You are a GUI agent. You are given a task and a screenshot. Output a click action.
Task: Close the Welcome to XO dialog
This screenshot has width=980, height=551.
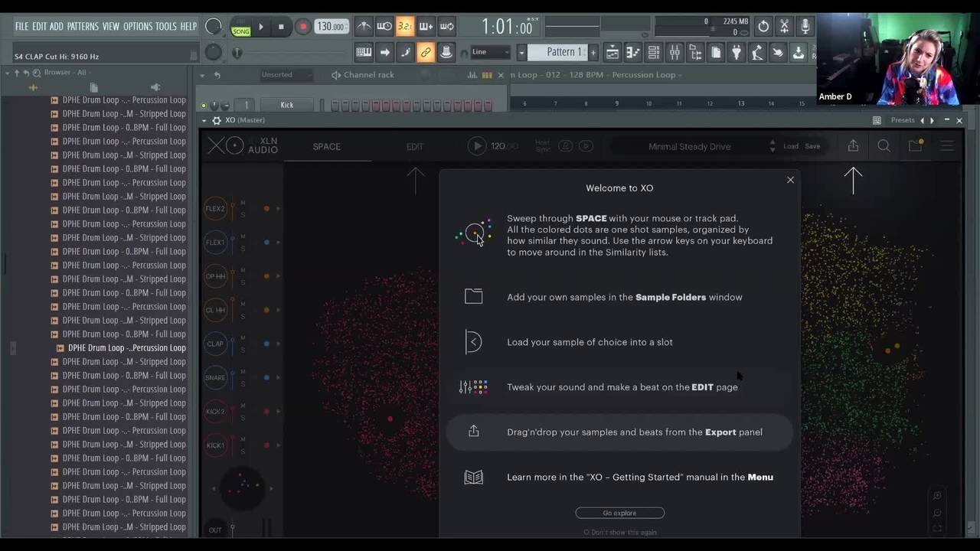(790, 180)
